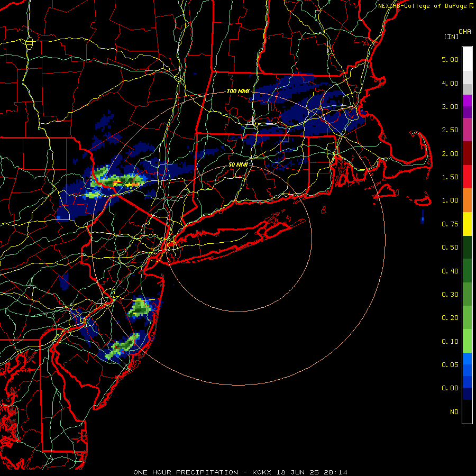Viewport: 476px width, 476px height.
Task: Click the 0.10 legend value
Action: (450, 342)
